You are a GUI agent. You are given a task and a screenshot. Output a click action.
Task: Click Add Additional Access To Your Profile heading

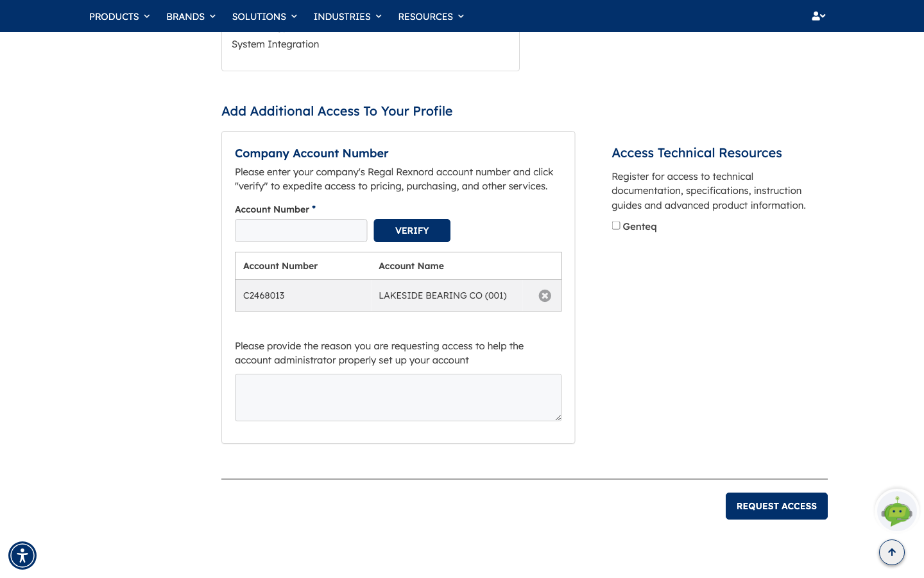click(337, 111)
